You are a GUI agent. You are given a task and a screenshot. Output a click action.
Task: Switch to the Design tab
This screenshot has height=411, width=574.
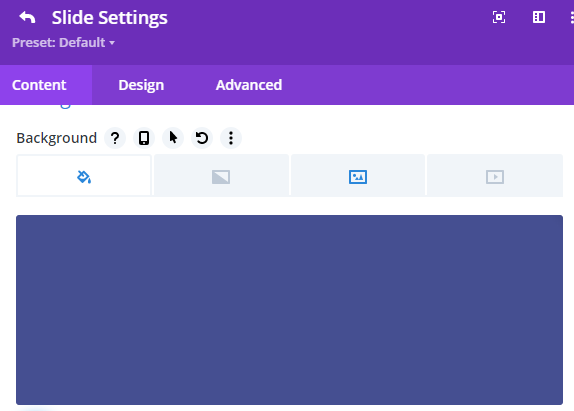(141, 85)
